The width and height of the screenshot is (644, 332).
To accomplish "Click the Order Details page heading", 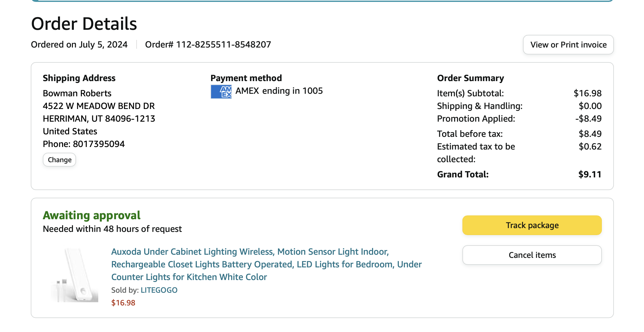I will 84,24.
